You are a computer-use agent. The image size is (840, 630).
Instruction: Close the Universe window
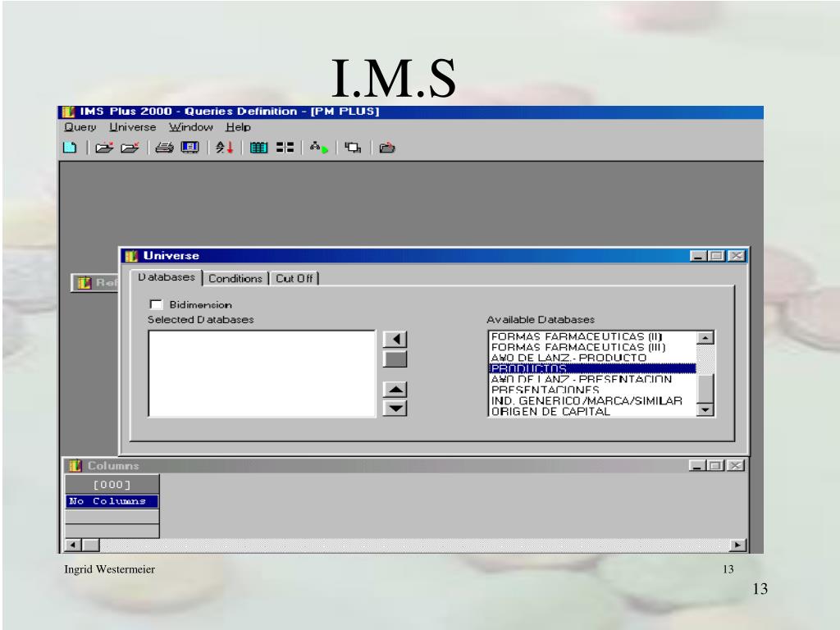pos(737,256)
